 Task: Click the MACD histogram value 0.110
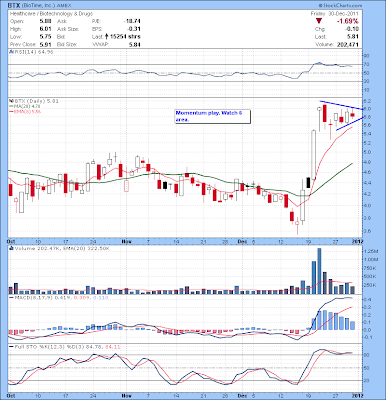(100, 297)
